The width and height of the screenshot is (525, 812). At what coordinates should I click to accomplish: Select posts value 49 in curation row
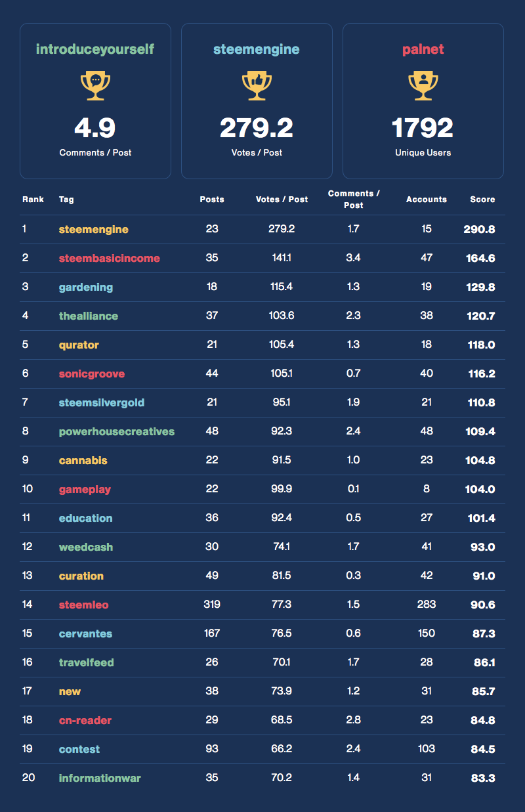click(x=212, y=576)
